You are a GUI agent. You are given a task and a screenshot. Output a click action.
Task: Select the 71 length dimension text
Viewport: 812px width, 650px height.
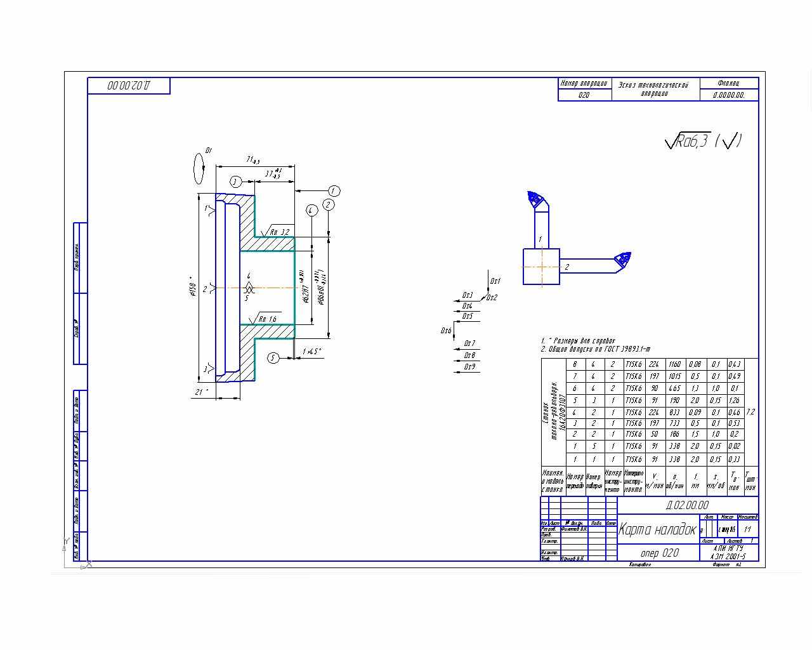pos(253,161)
